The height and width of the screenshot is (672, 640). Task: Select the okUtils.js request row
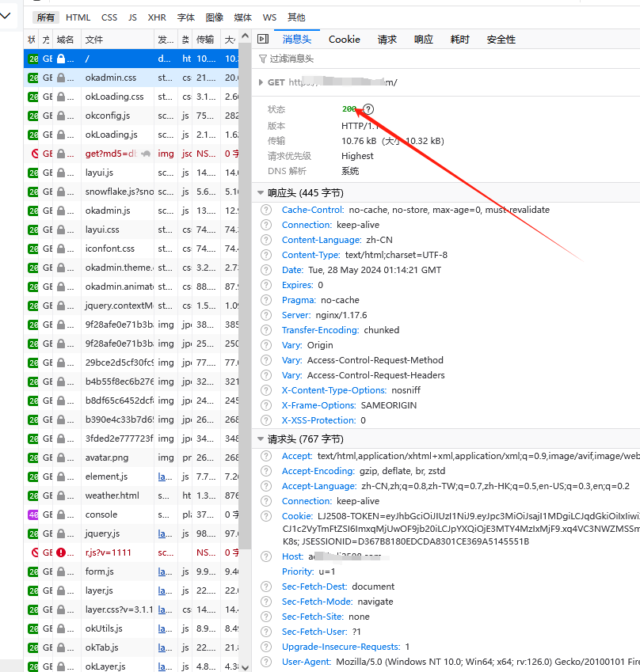pyautogui.click(x=131, y=628)
